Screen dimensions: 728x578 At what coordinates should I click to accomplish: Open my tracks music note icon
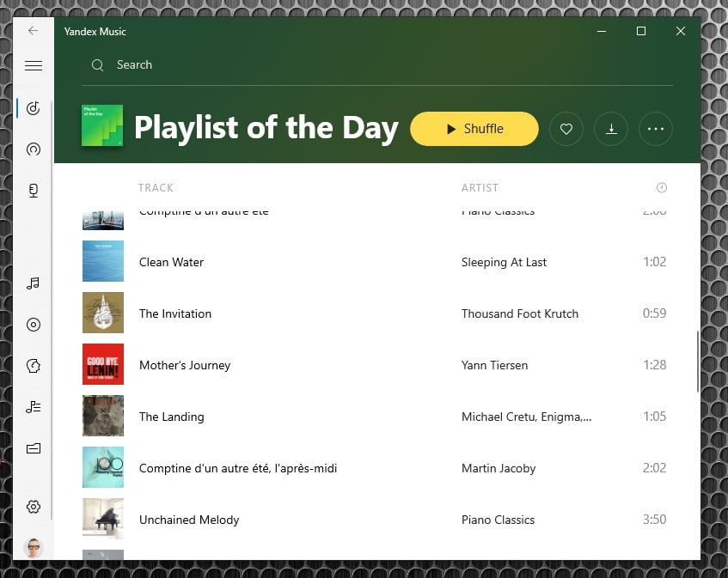point(34,283)
